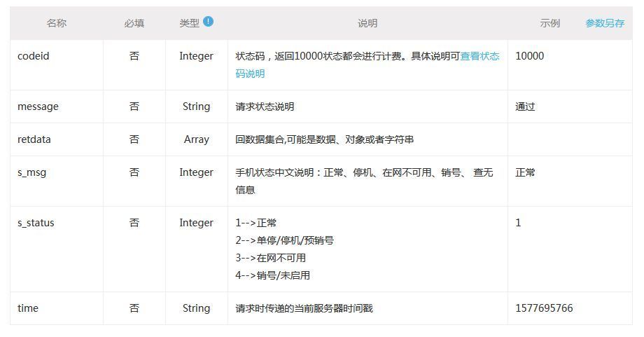Select the retdata parameter name
644x337 pixels.
34,139
